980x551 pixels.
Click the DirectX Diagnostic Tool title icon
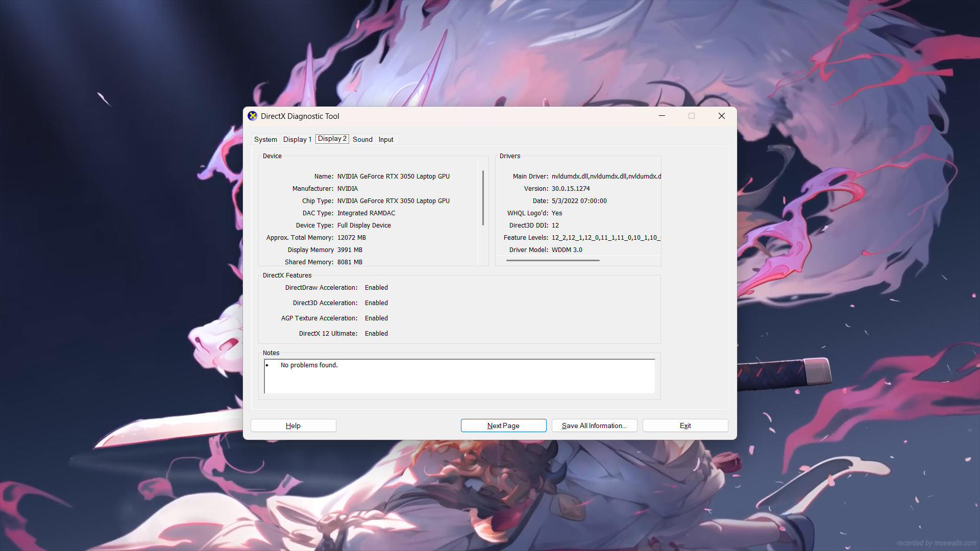[x=252, y=116]
